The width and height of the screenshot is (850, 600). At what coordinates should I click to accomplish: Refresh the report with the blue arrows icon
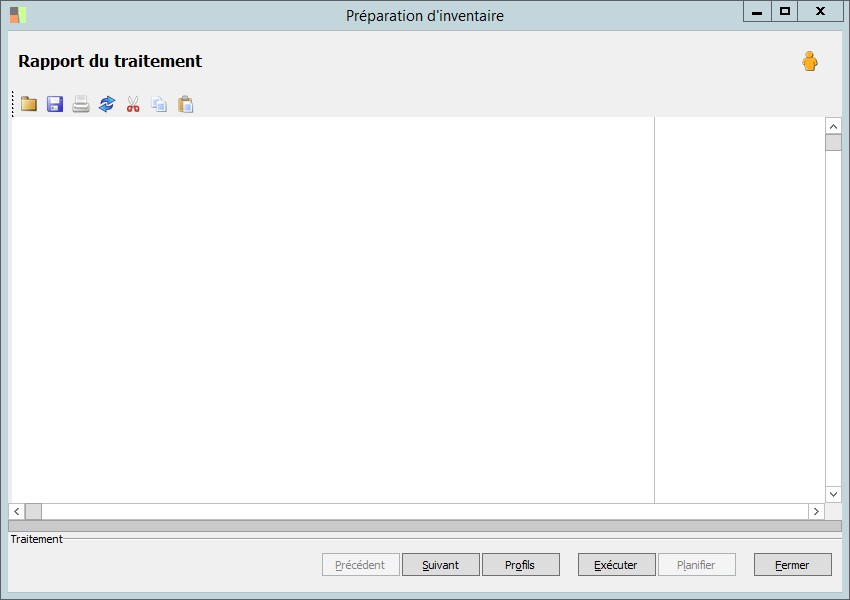(107, 104)
